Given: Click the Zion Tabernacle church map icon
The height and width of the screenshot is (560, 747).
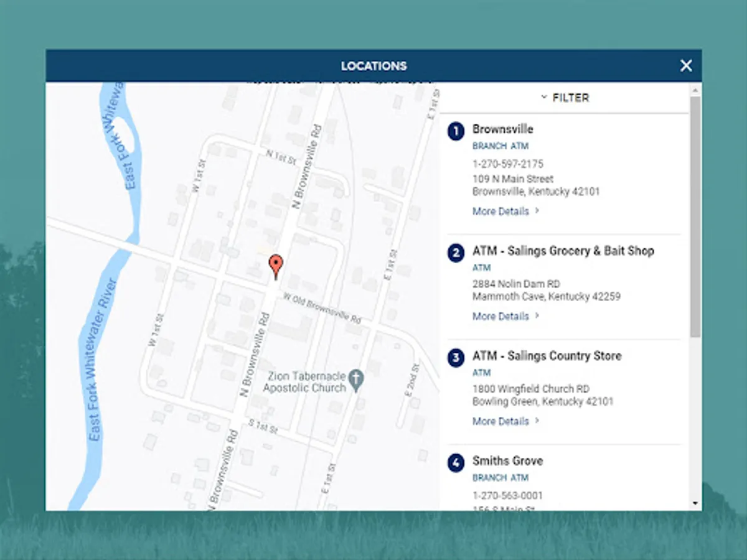Looking at the screenshot, I should coord(356,381).
